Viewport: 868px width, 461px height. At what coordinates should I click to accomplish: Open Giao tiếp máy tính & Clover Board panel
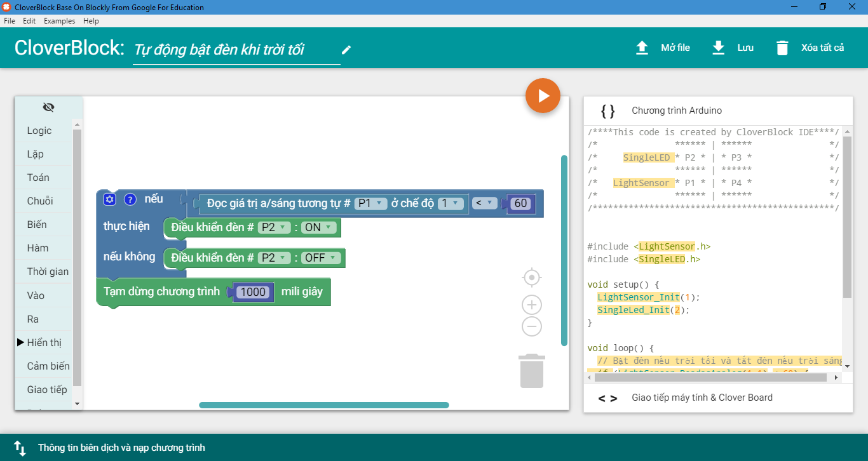[x=718, y=398]
